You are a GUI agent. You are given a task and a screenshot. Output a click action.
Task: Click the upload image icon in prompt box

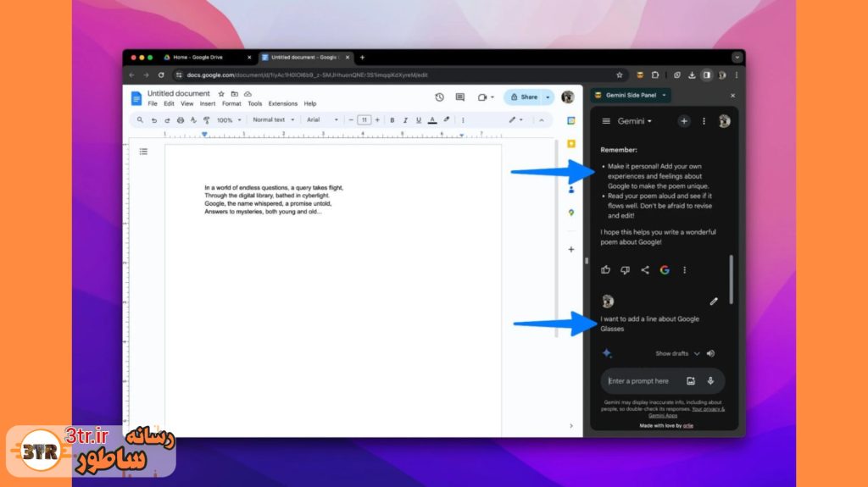click(691, 381)
